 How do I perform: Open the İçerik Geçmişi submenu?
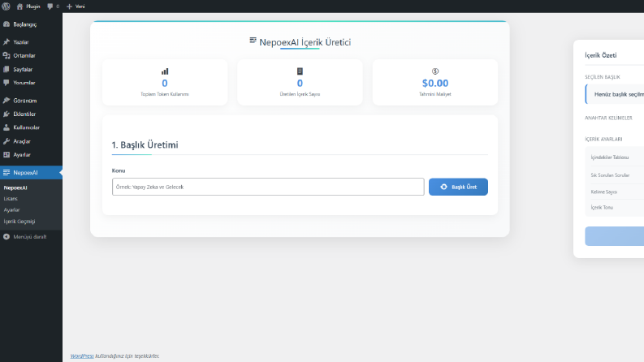tap(19, 222)
